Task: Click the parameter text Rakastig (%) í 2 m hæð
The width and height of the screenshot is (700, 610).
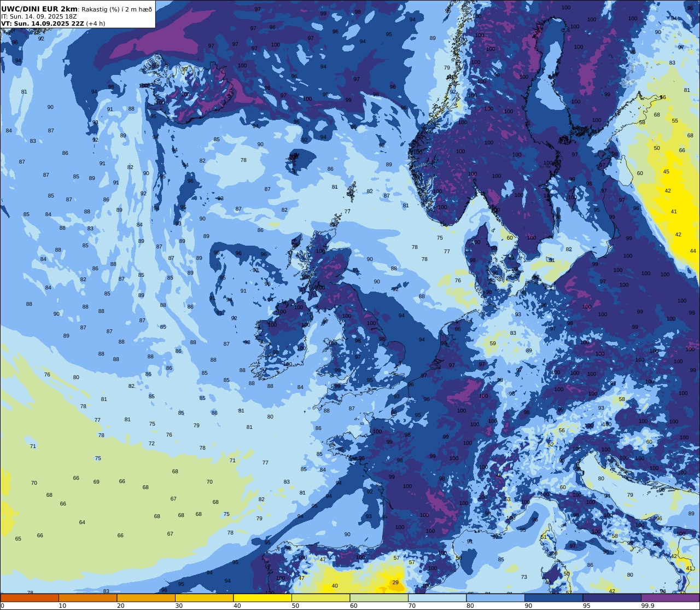Action: [x=116, y=9]
